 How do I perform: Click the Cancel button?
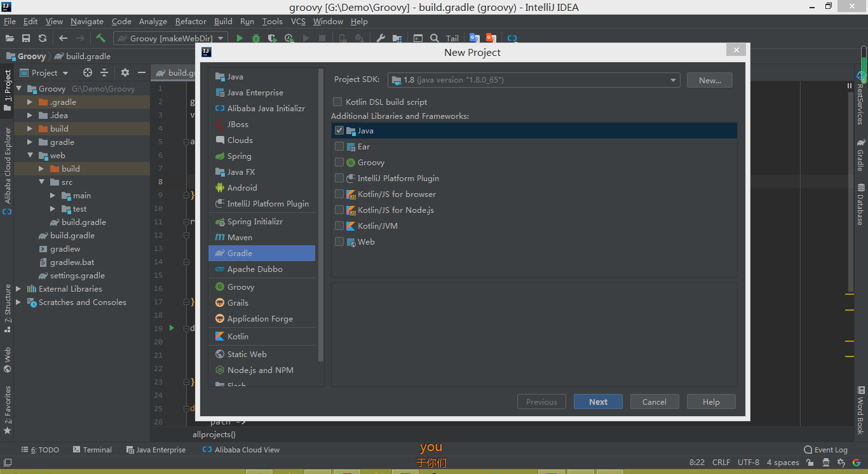coord(654,402)
